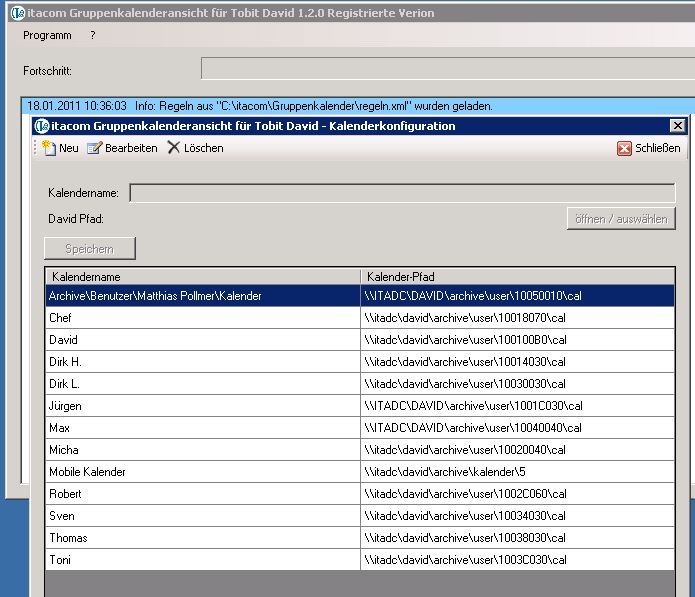The image size is (695, 597).
Task: Click the Bearbeiten pencil icon
Action: (x=94, y=148)
